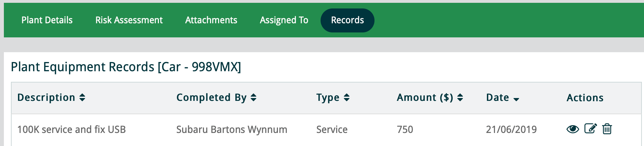Click the Description column header text
This screenshot has width=644, height=146.
pos(46,98)
